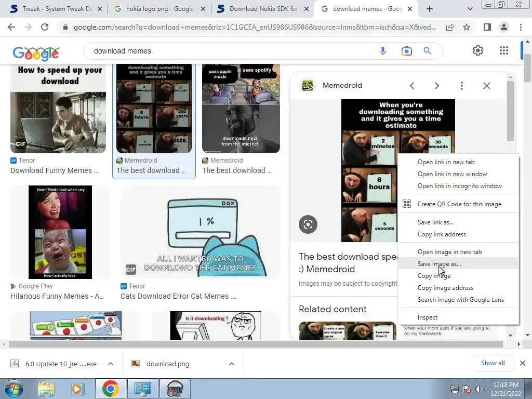Click the download memes search field
This screenshot has height=399, width=532.
tap(231, 51)
